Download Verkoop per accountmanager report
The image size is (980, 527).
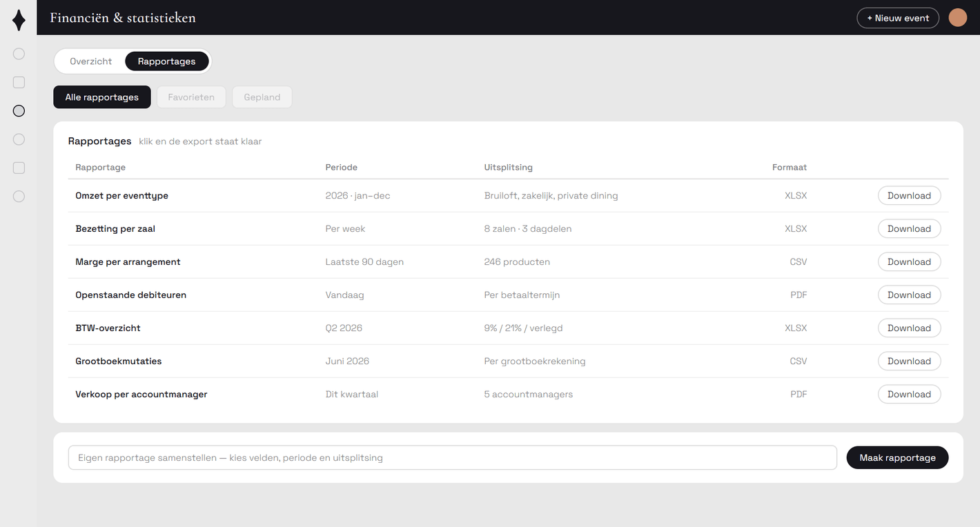[x=909, y=395]
